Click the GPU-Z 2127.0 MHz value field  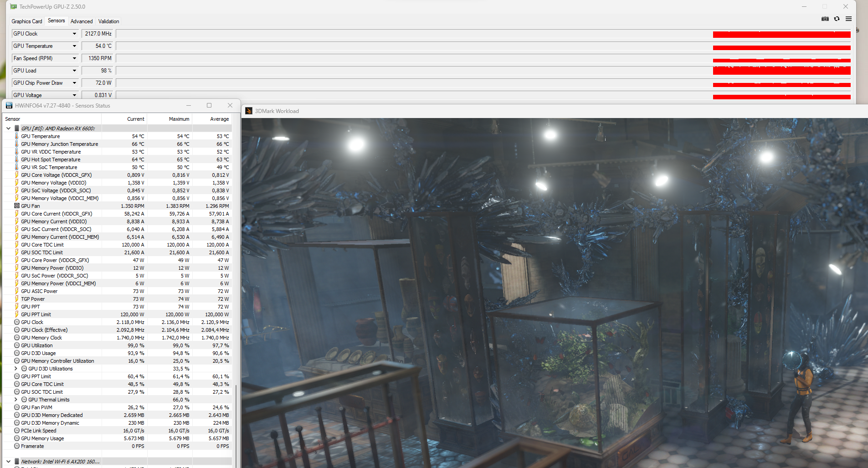click(98, 34)
